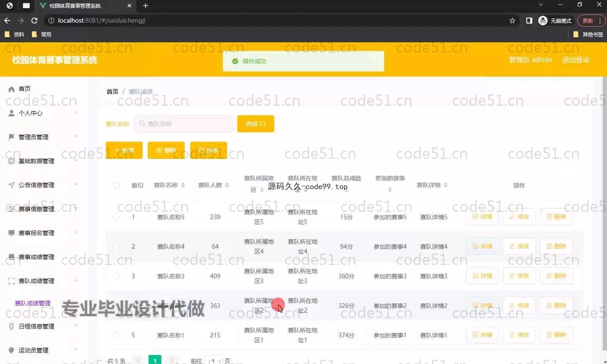Screen dimensions: 607x364
Task: Click 退出登录 to log out
Action: [576, 60]
